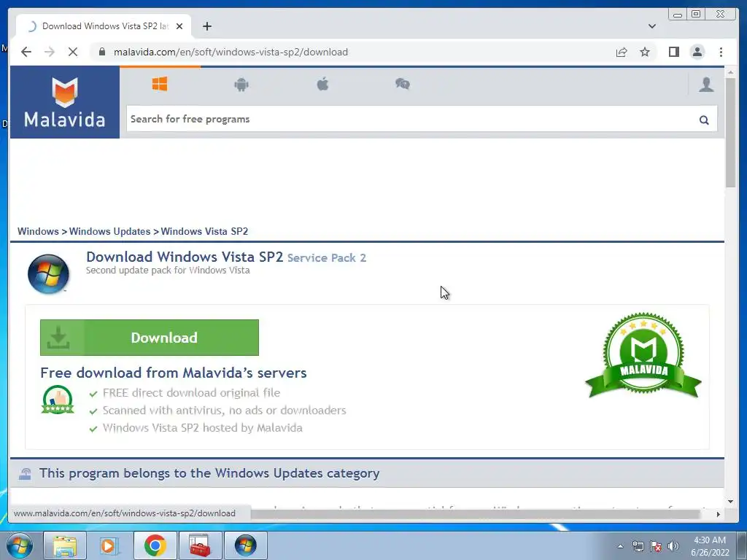The image size is (747, 560).
Task: Open Windows Media Player from taskbar
Action: [x=109, y=545]
